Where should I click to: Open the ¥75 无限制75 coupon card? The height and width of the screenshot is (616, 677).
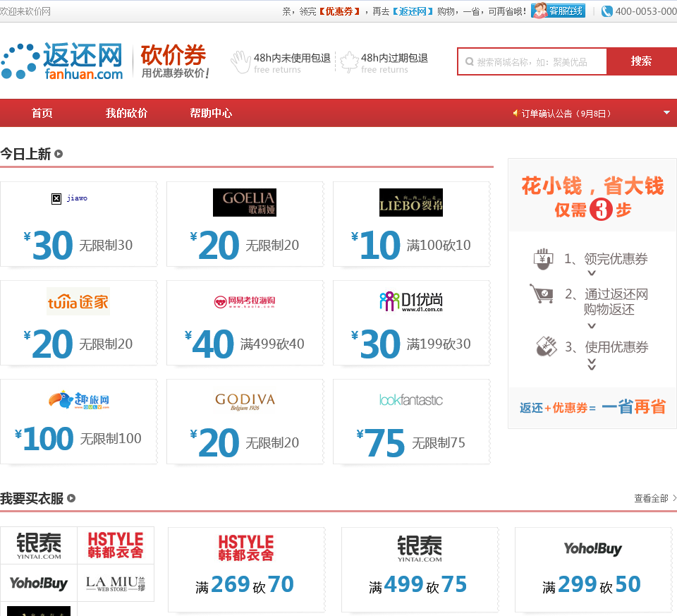tap(411, 422)
